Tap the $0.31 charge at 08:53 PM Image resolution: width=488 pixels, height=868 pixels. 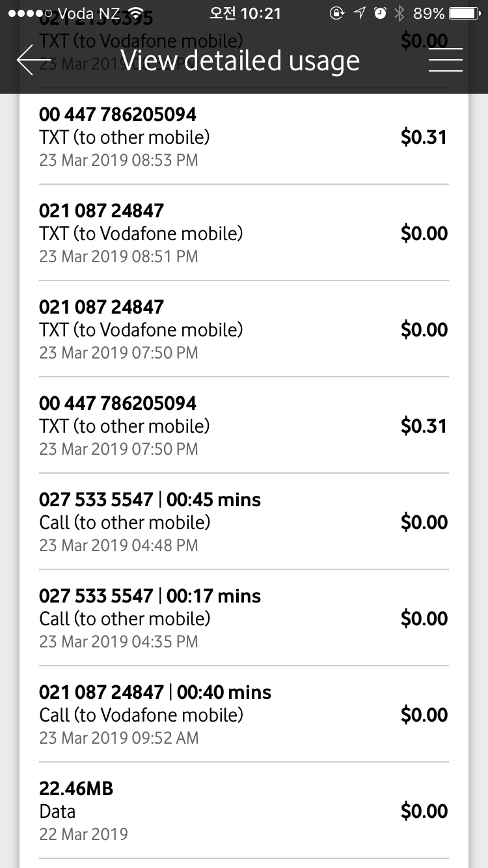click(x=424, y=137)
